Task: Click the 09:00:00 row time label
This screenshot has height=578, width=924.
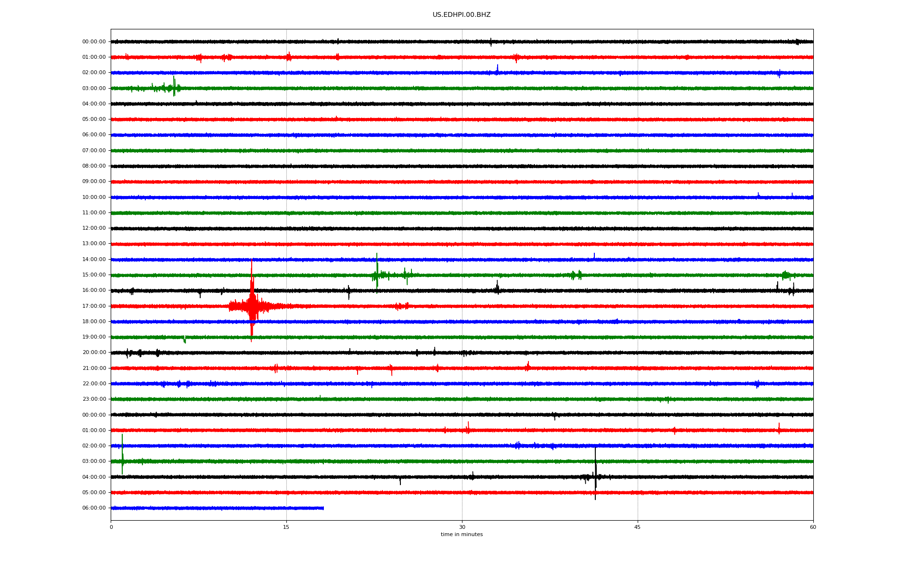Action: coord(94,182)
